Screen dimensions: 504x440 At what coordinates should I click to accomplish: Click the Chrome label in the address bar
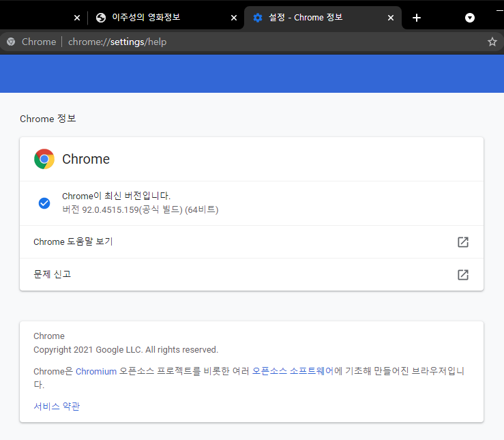click(x=39, y=42)
